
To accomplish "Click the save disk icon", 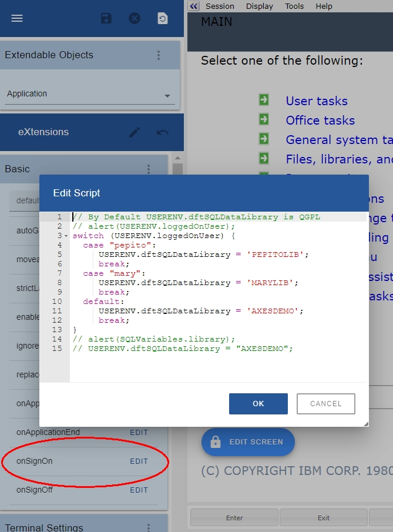I will [106, 18].
